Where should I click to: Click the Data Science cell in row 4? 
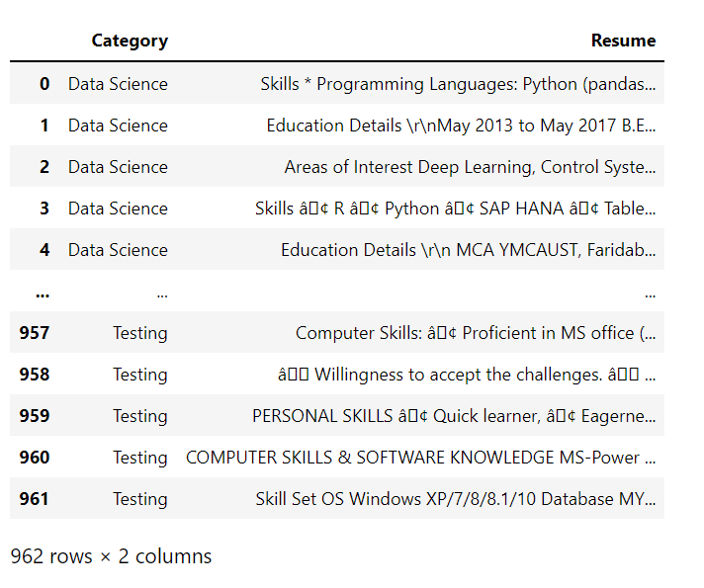click(118, 250)
